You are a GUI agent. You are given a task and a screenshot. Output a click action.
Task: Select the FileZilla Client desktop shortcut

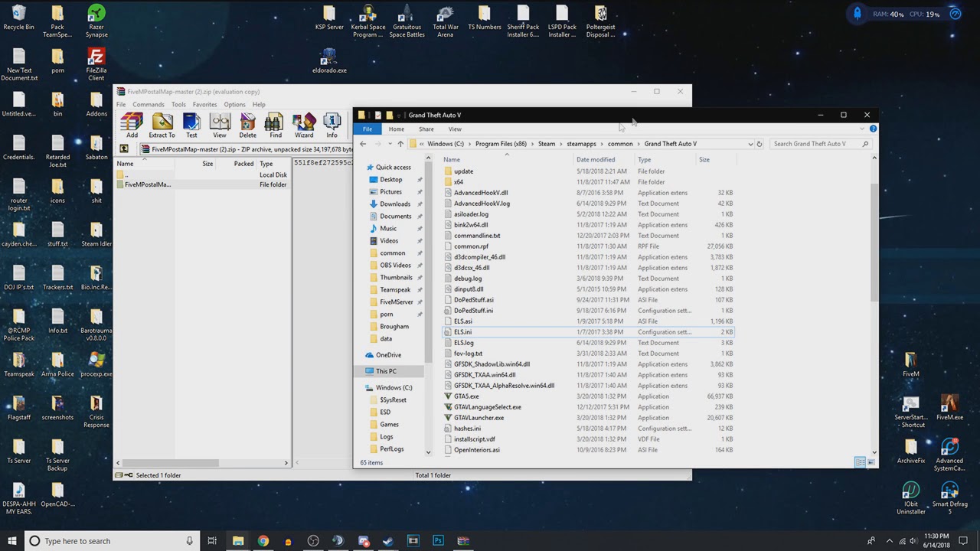pos(96,64)
